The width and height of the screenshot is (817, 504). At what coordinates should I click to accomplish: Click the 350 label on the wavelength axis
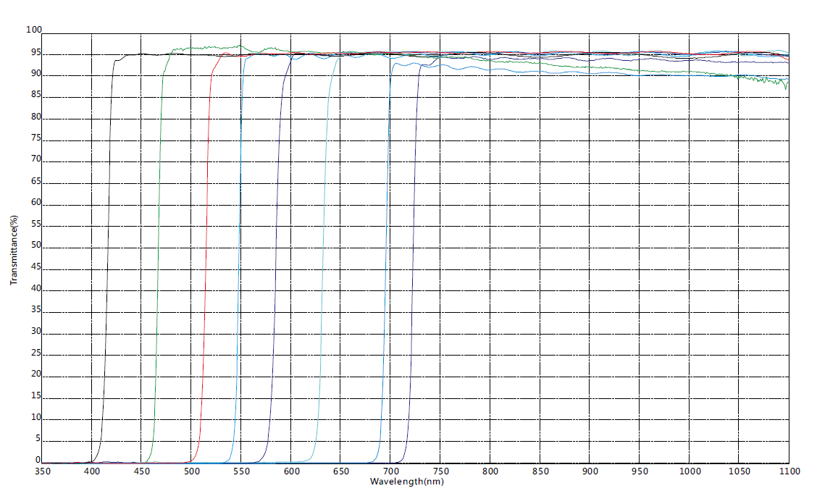click(42, 471)
